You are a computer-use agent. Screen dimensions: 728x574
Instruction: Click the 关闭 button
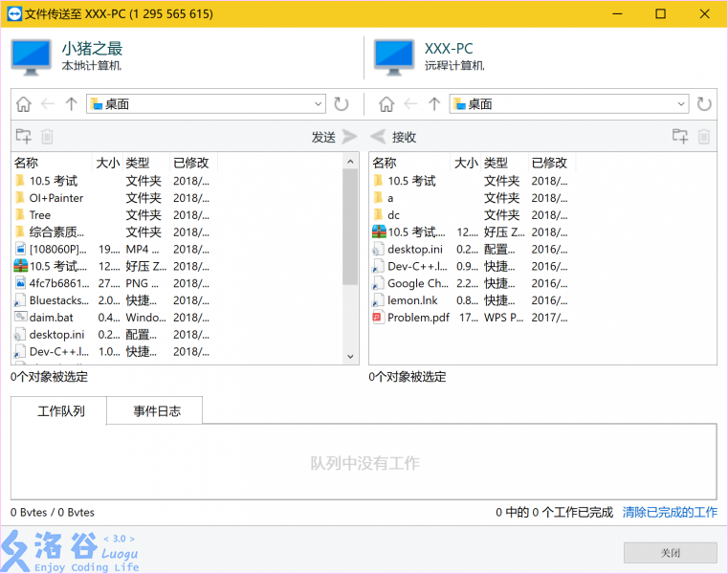point(670,553)
